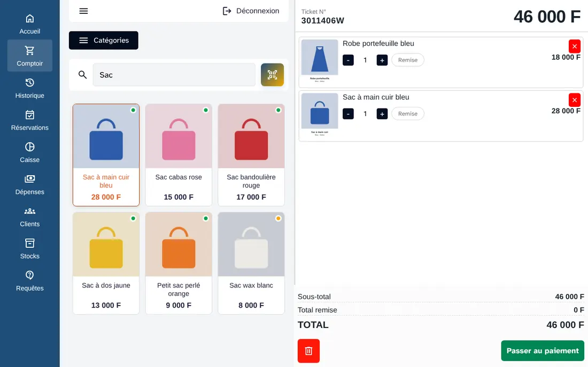Apply Remise to Sac à main cuir bleu

click(408, 114)
